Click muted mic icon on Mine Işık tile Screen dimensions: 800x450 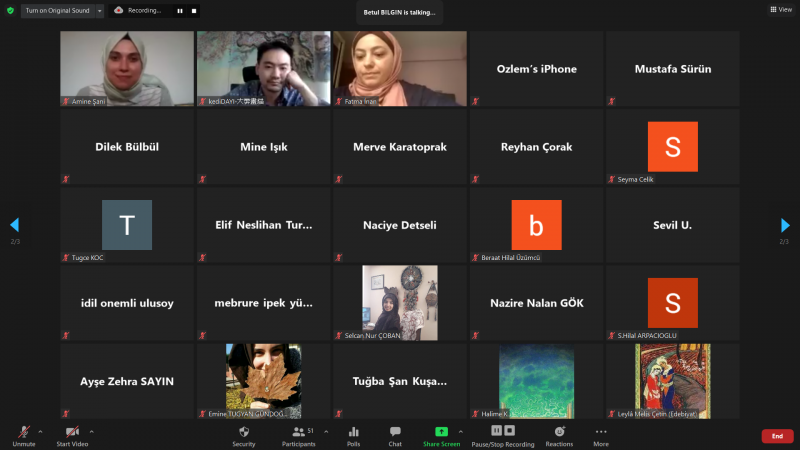tap(203, 179)
